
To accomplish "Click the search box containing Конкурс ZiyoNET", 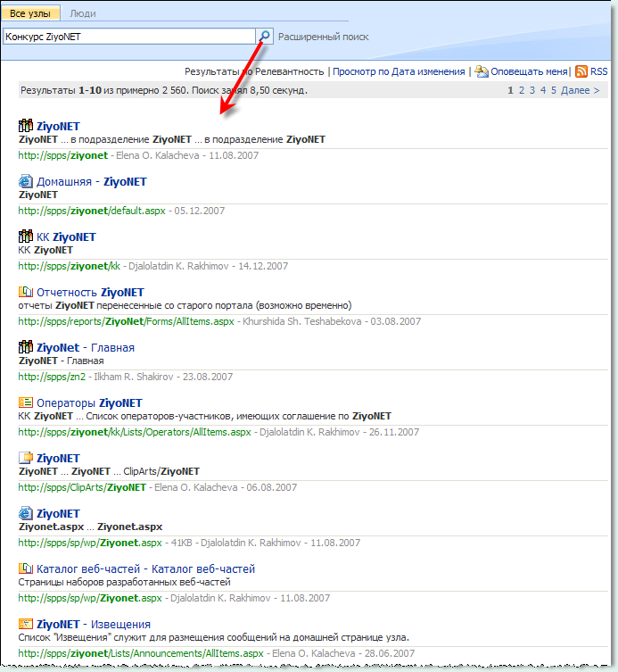I will 129,37.
